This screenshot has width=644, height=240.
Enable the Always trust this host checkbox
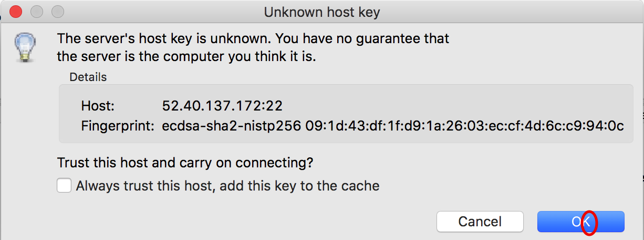pyautogui.click(x=64, y=185)
